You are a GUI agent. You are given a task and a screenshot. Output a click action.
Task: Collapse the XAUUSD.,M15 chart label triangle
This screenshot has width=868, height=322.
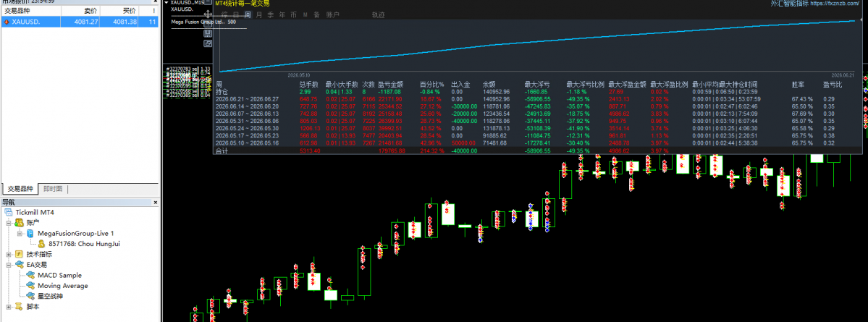(167, 4)
